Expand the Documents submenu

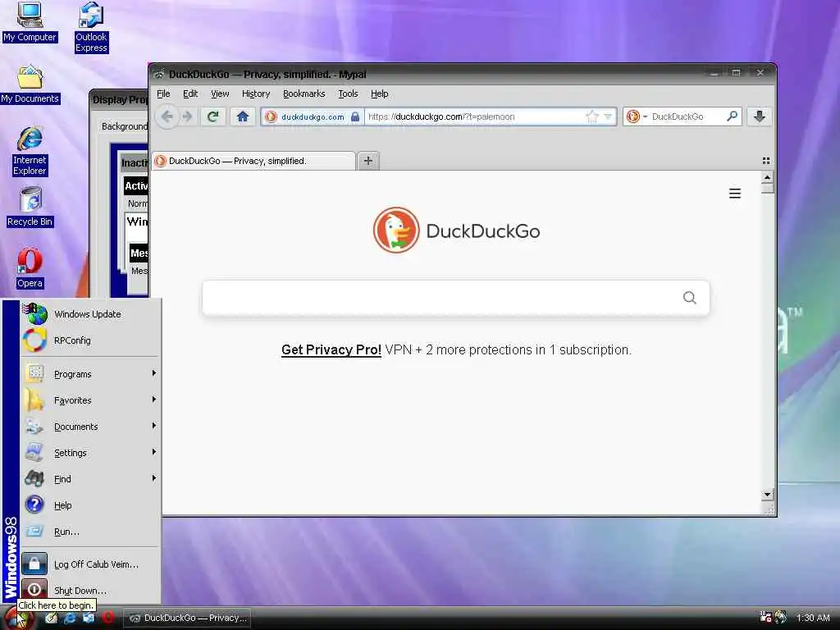pyautogui.click(x=91, y=426)
